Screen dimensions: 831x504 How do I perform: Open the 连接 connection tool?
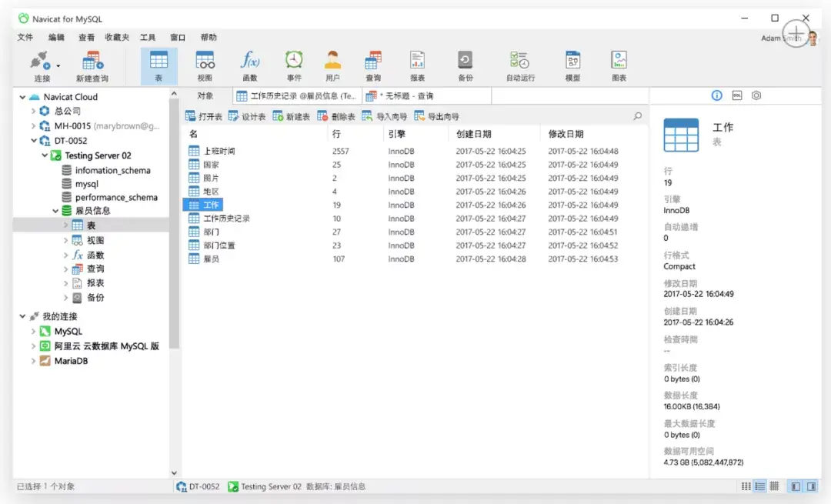(x=40, y=66)
